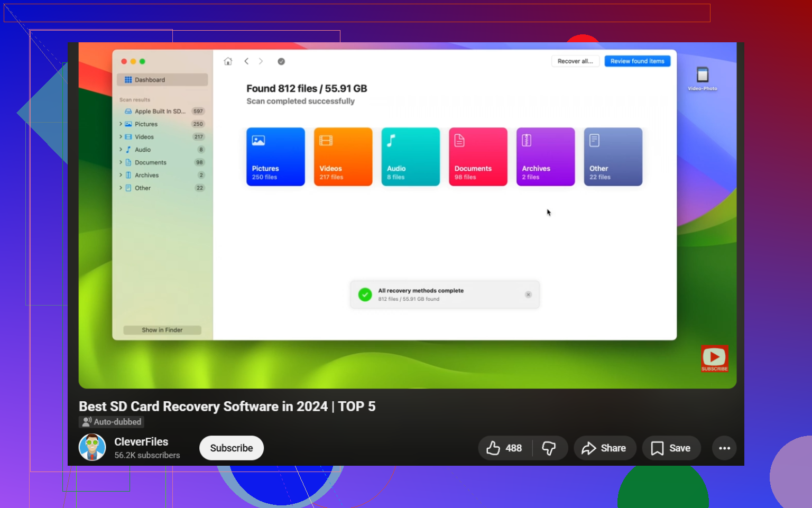Click the white Subscribe button under the video
The height and width of the screenshot is (508, 812).
(x=232, y=448)
